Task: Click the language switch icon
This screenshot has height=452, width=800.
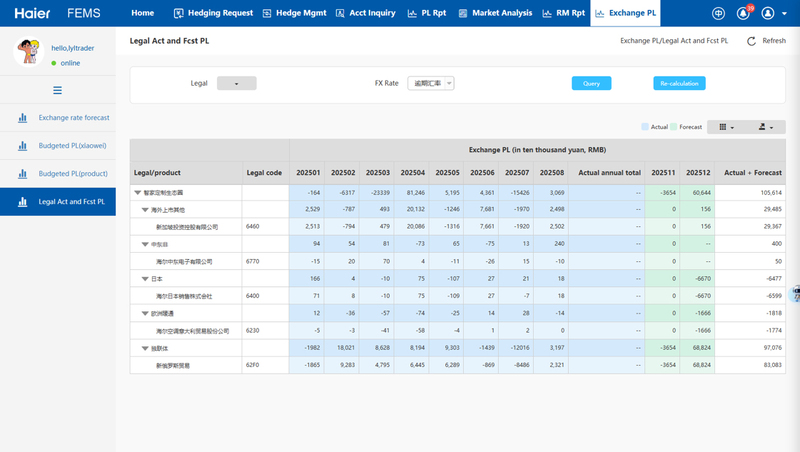Action: click(718, 14)
